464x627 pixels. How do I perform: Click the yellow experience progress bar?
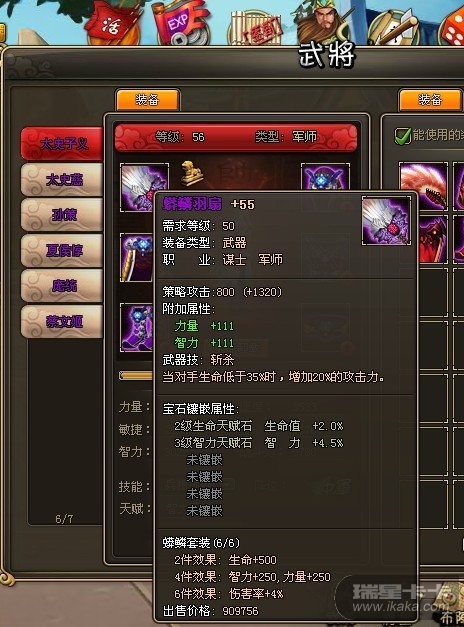[x=136, y=376]
